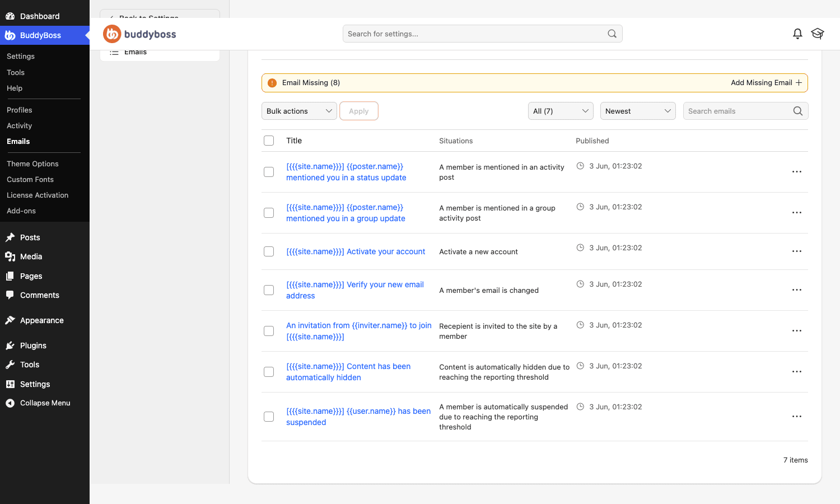This screenshot has height=504, width=840.
Task: Open actions menu for Activate your account
Action: (x=797, y=251)
